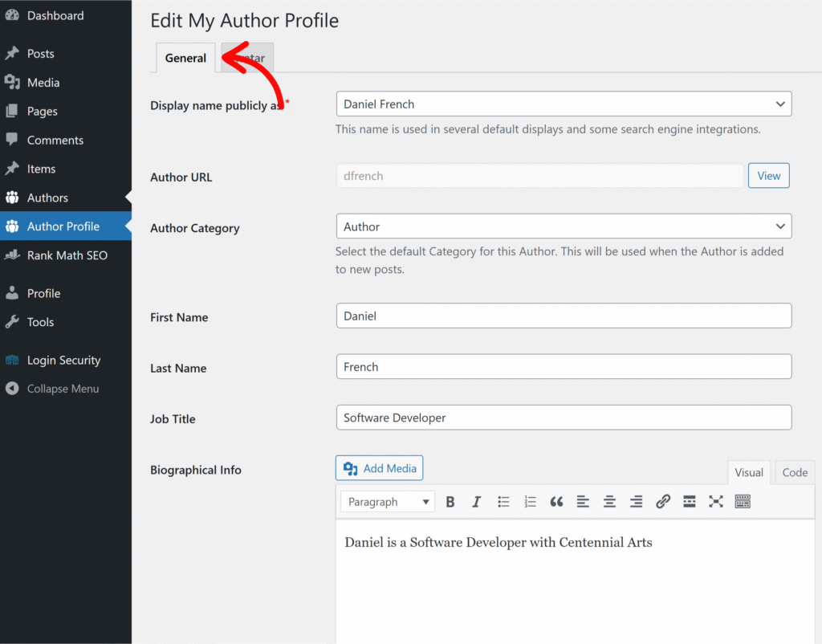
Task: Click the Items pin icon
Action: [x=12, y=169]
